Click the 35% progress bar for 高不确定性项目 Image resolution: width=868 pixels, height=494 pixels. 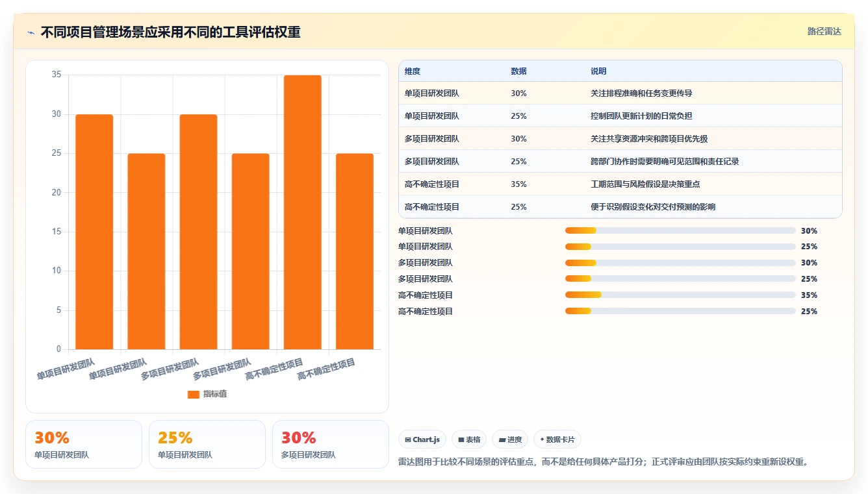(x=680, y=295)
